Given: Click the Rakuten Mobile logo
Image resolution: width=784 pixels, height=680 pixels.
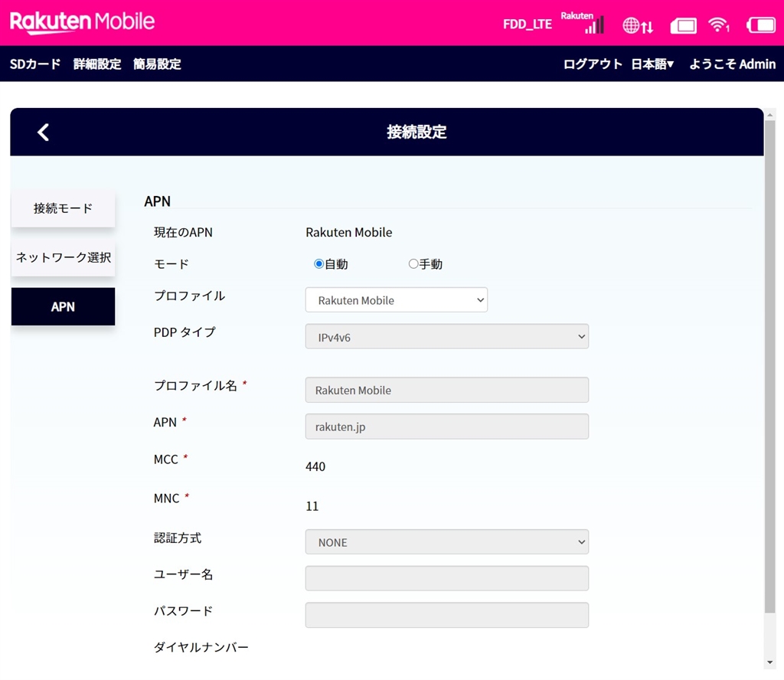Looking at the screenshot, I should click(x=82, y=22).
